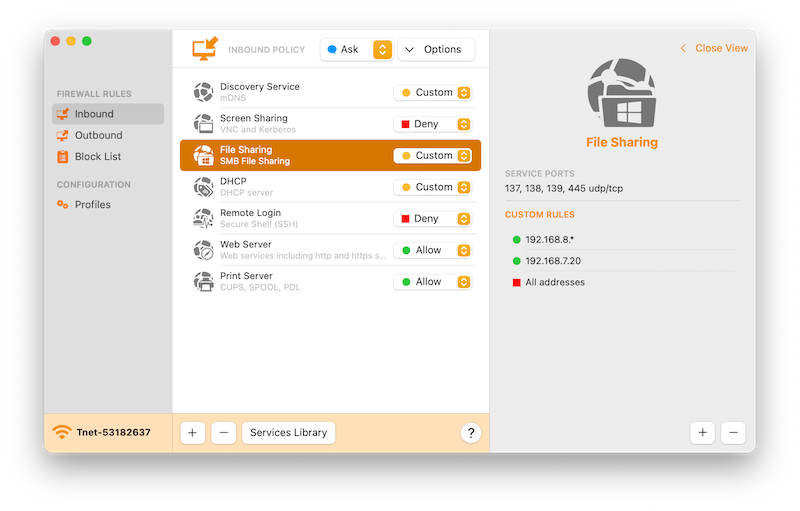Screen dimensions: 800x511
Task: Open help with the question mark button
Action: (x=471, y=433)
